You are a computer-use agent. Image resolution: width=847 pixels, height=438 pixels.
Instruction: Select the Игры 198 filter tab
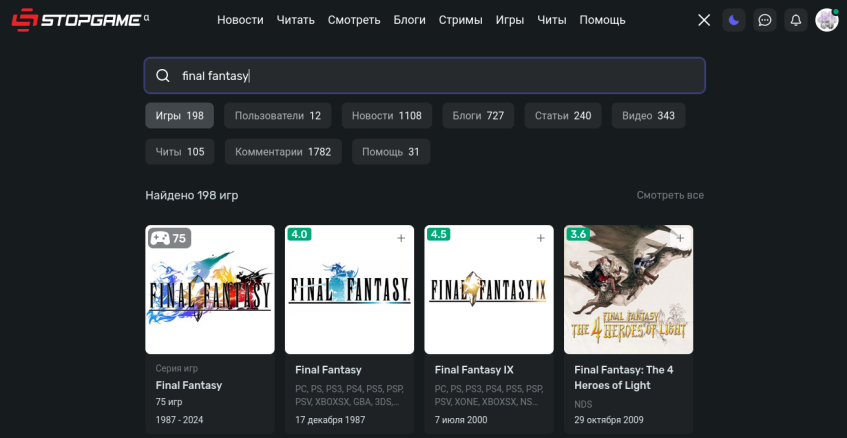pos(179,116)
